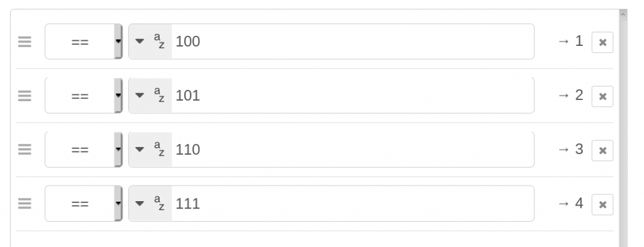The image size is (644, 247).
Task: Change the comparison operator for rule 101
Action: 84,96
